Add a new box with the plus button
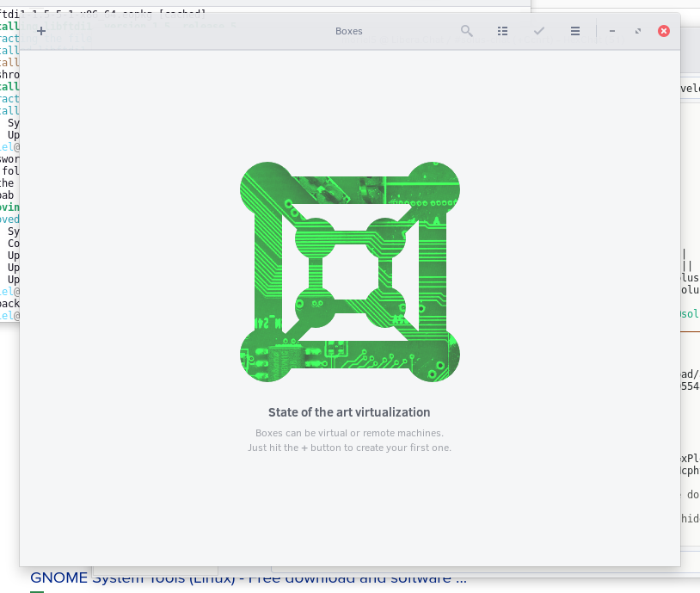This screenshot has height=593, width=700. (x=41, y=31)
